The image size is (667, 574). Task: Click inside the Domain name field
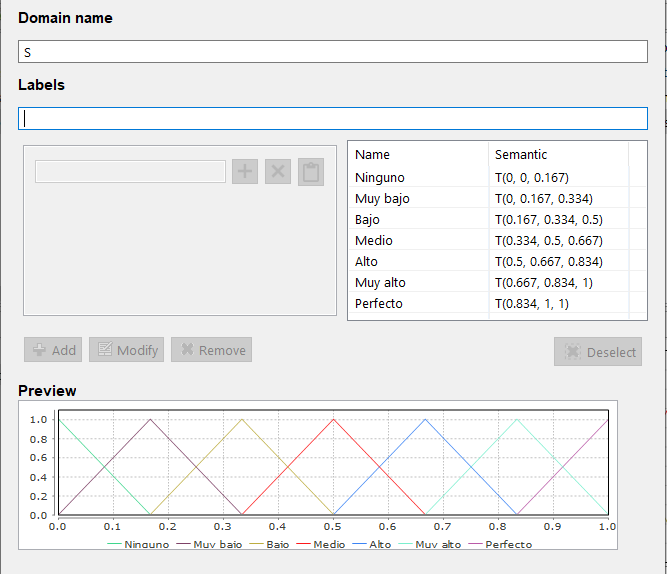[333, 51]
